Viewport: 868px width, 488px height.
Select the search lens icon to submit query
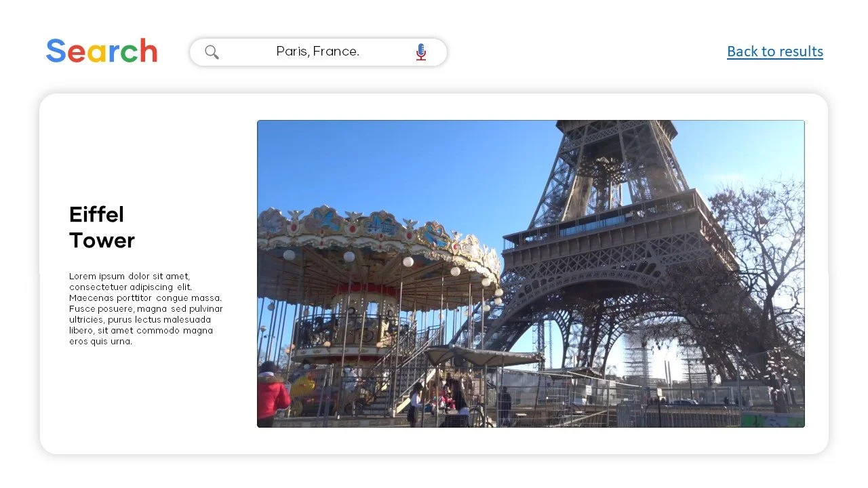point(212,52)
